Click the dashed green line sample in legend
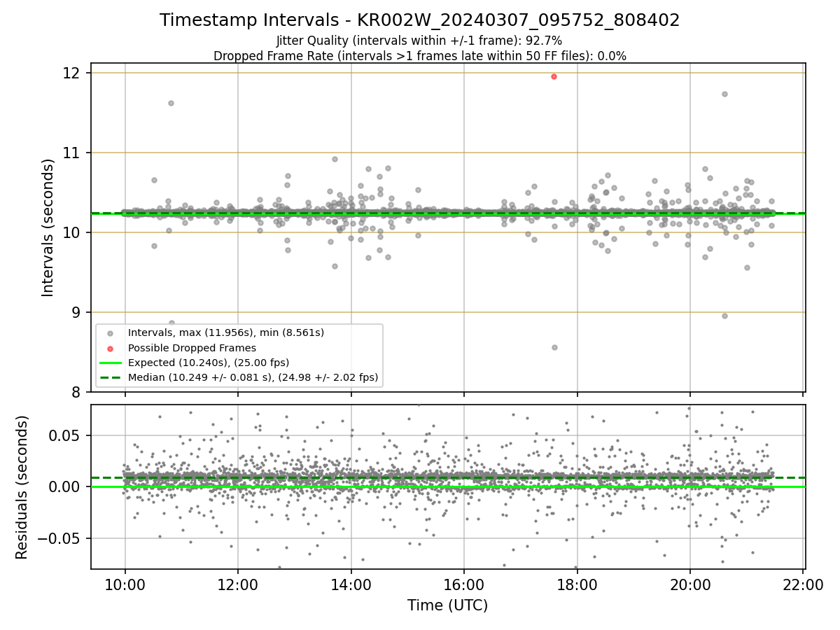The image size is (840, 630). pos(110,378)
